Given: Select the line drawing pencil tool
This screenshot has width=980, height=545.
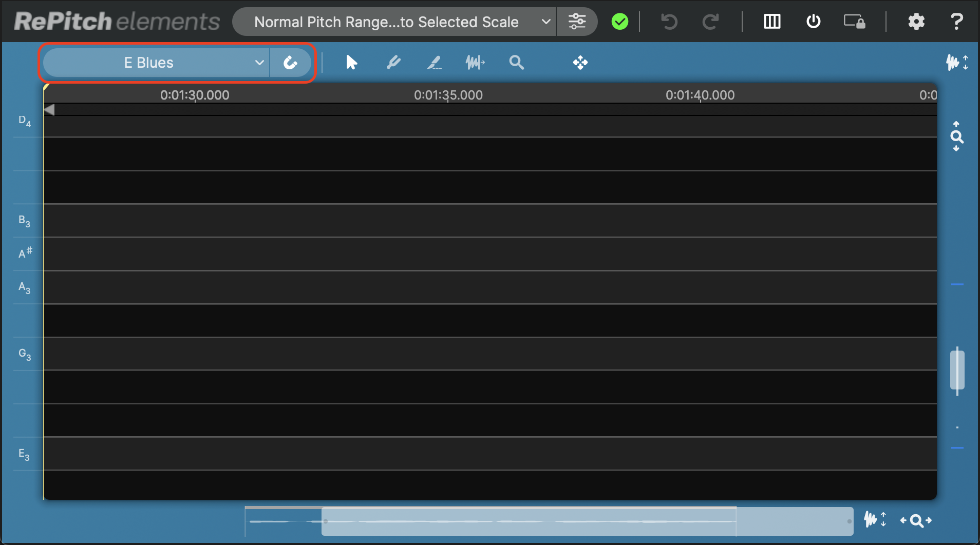Looking at the screenshot, I should (x=435, y=63).
